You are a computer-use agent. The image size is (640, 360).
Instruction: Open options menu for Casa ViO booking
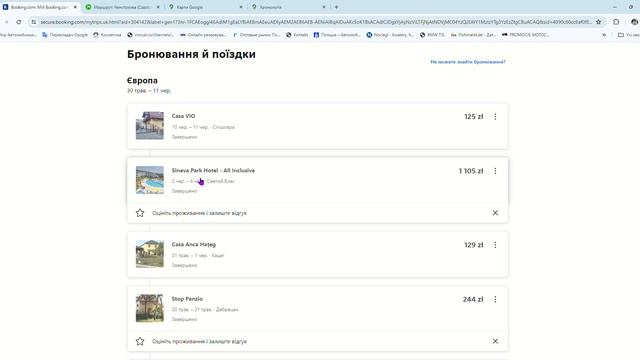pyautogui.click(x=495, y=117)
